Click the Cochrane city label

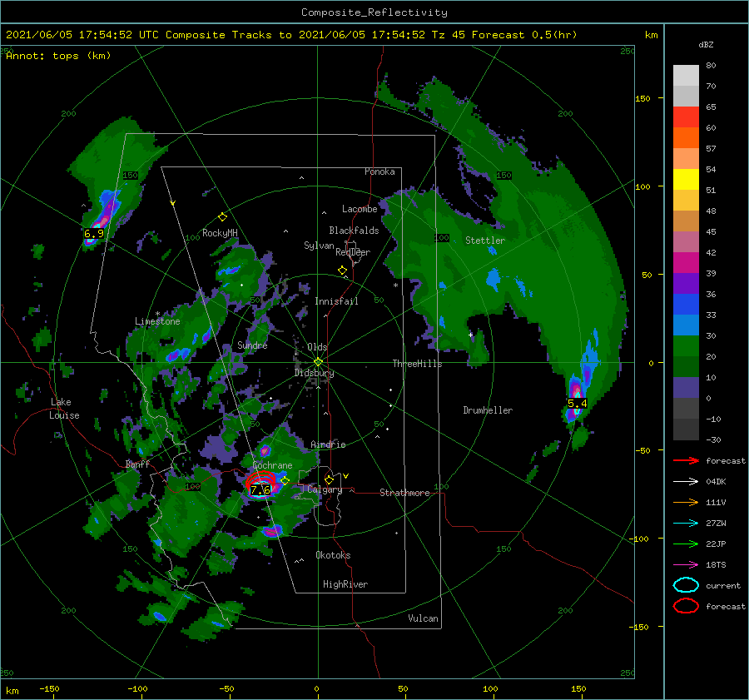272,465
